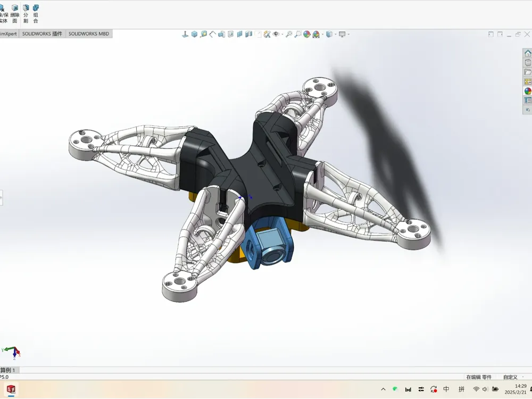The width and height of the screenshot is (532, 399).
Task: Switch to the SOLIDWORKS 插件 tab
Action: [x=42, y=34]
